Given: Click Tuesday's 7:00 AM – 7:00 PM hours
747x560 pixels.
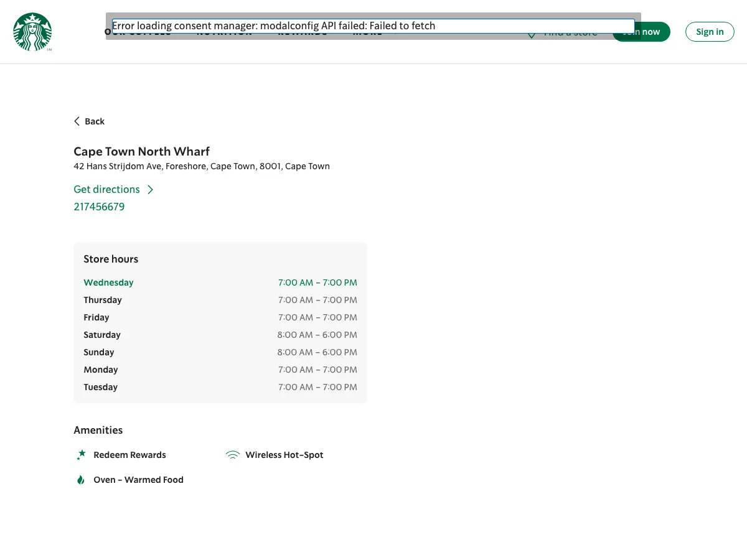Looking at the screenshot, I should click(x=317, y=387).
